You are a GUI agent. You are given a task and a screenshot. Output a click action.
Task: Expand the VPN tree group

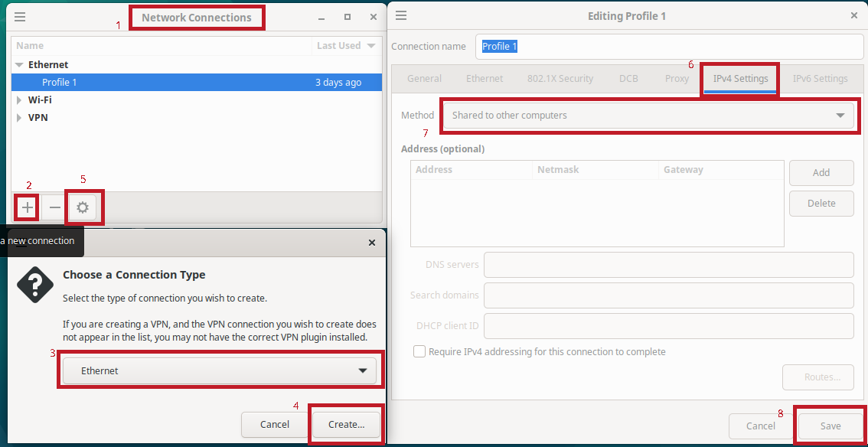pos(19,118)
